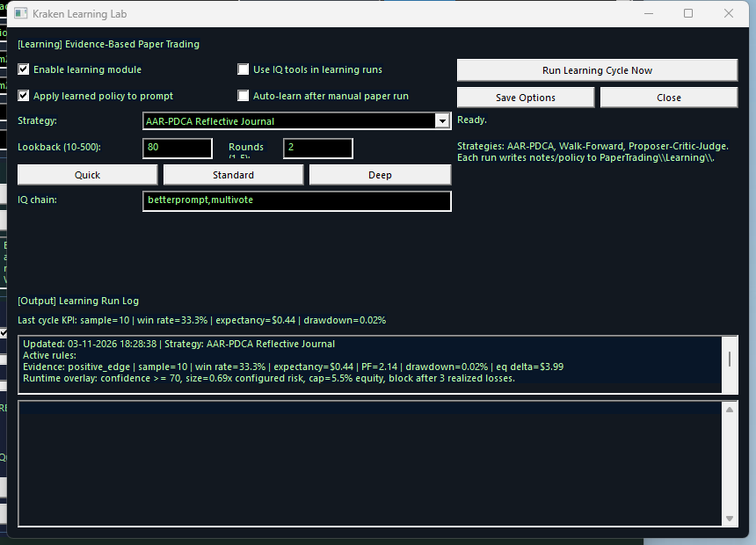Viewport: 756px width, 545px height.
Task: Uncheck Apply learned policy to prompt
Action: [x=23, y=96]
